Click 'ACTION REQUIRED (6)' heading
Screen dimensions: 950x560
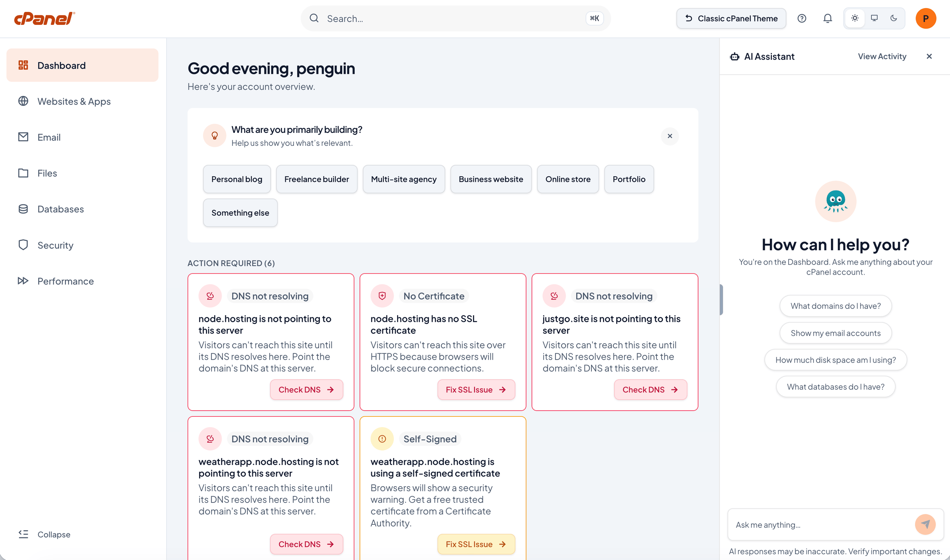point(231,263)
